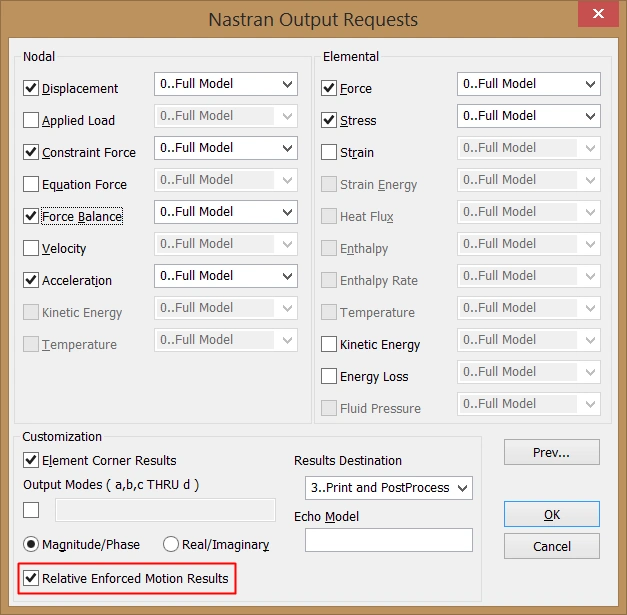Open the Results Destination dropdown
Viewport: 627px width, 615px height.
(389, 488)
